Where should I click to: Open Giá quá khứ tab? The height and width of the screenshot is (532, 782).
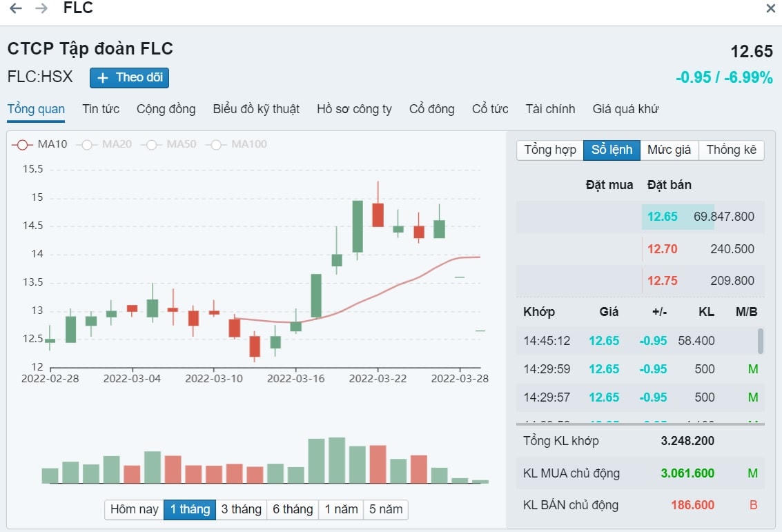(625, 109)
